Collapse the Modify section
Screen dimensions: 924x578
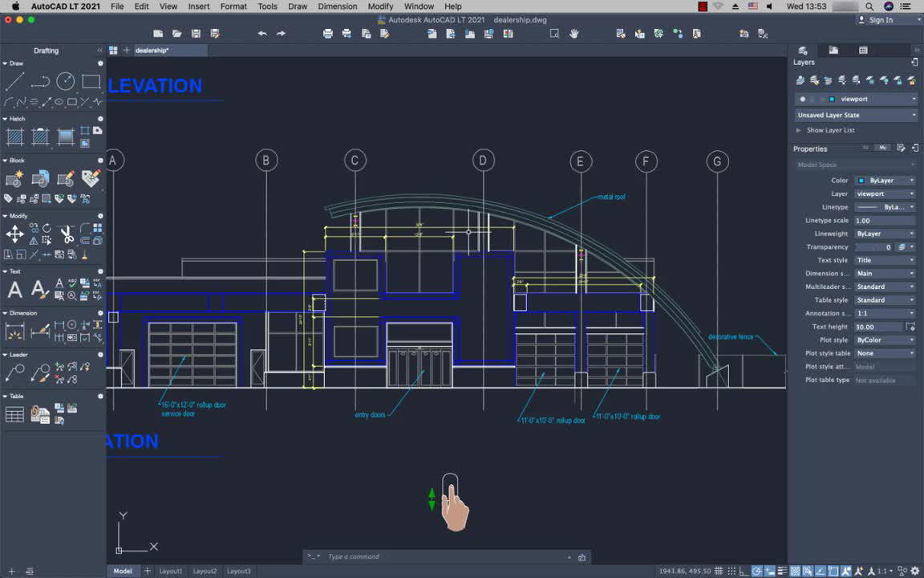tap(5, 216)
